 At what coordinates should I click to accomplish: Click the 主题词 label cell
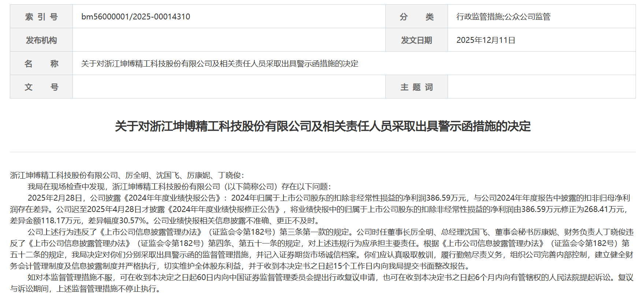(x=417, y=87)
